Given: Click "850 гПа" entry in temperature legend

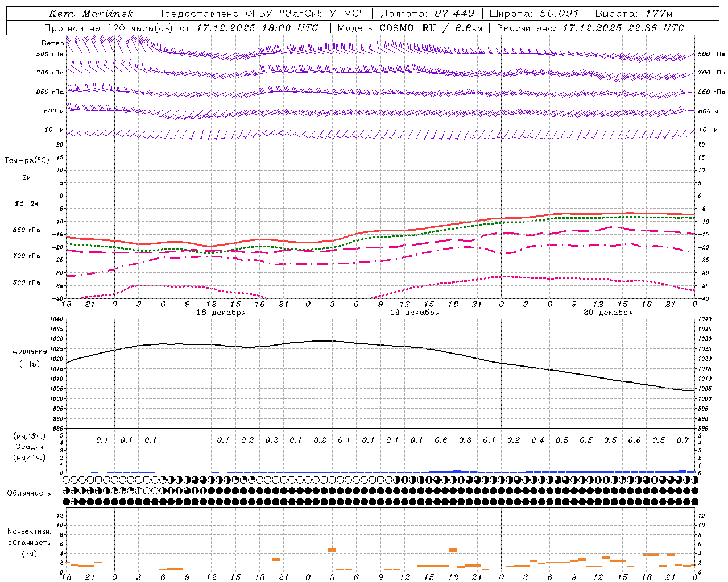Looking at the screenshot, I should tap(26, 230).
